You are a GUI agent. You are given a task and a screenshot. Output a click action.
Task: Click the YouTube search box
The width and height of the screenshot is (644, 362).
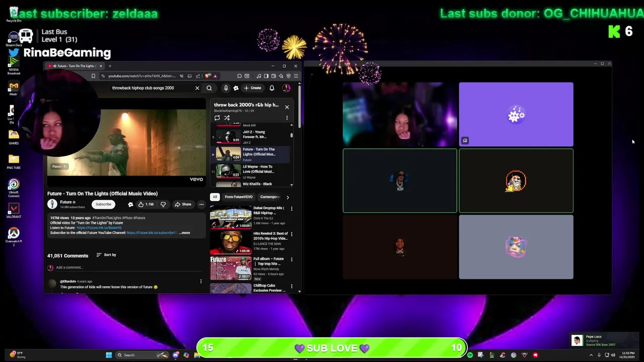151,88
